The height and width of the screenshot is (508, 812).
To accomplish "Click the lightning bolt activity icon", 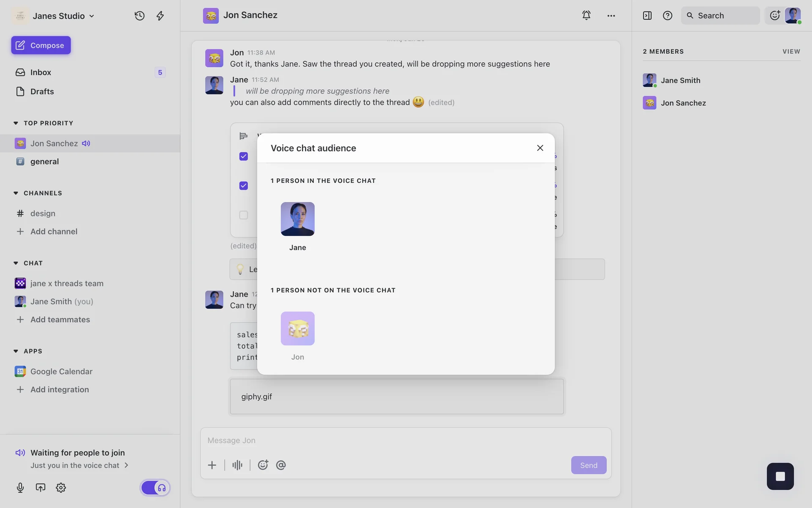I will coord(160,16).
